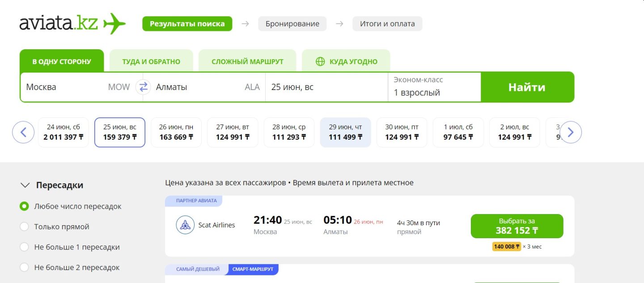Viewport: 644px width, 283px height.
Task: Switch to Туда и обратно tab
Action: click(x=151, y=62)
